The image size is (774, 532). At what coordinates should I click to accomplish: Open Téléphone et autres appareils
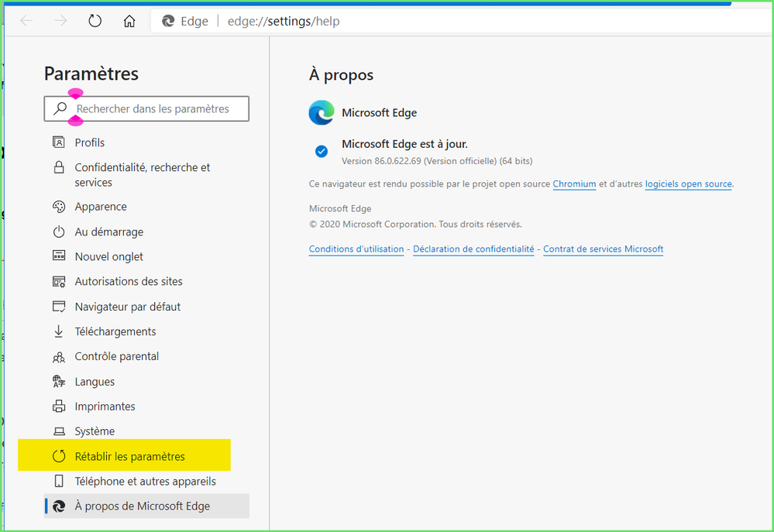pyautogui.click(x=146, y=481)
